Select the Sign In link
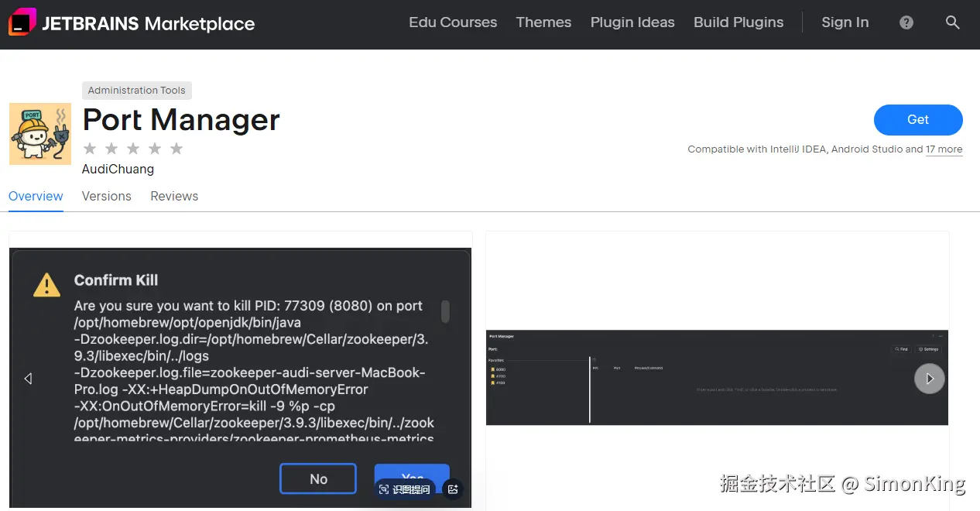 click(845, 22)
